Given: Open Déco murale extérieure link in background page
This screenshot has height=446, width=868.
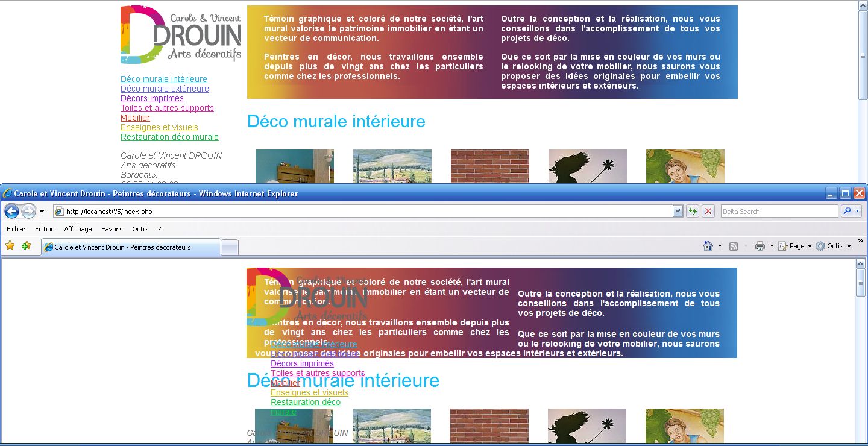Looking at the screenshot, I should pos(165,89).
